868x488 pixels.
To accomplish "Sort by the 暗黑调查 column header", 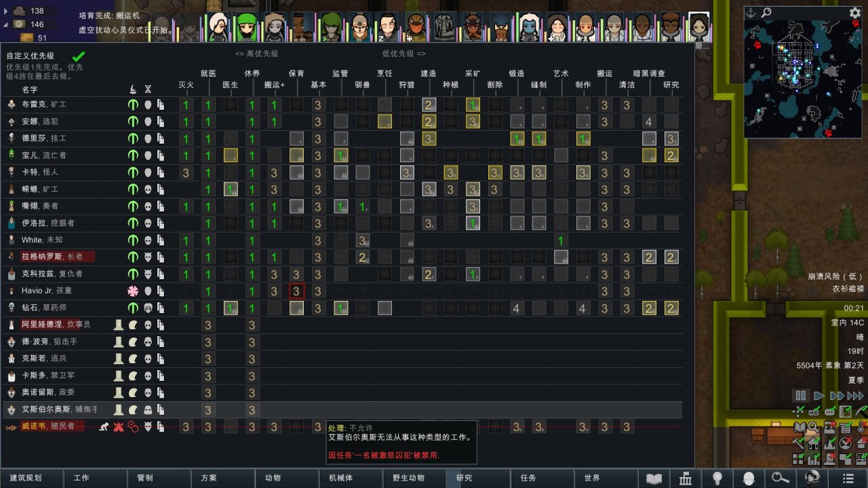I will [649, 73].
